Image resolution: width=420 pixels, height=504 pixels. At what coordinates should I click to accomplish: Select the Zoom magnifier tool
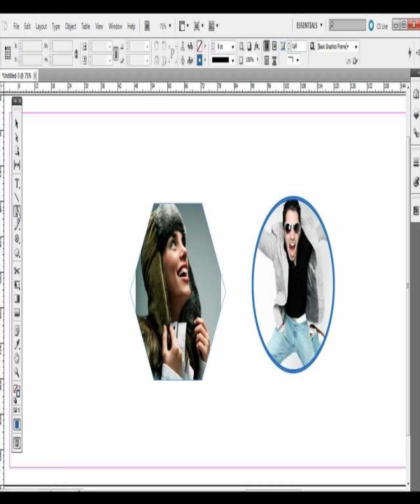click(17, 372)
